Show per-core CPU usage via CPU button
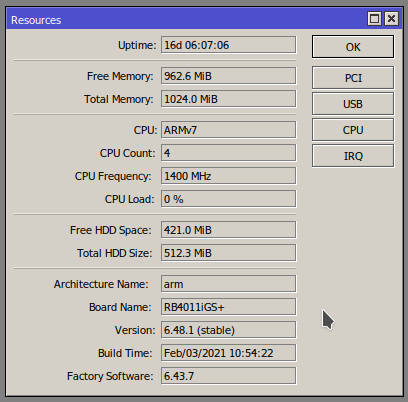 click(353, 130)
